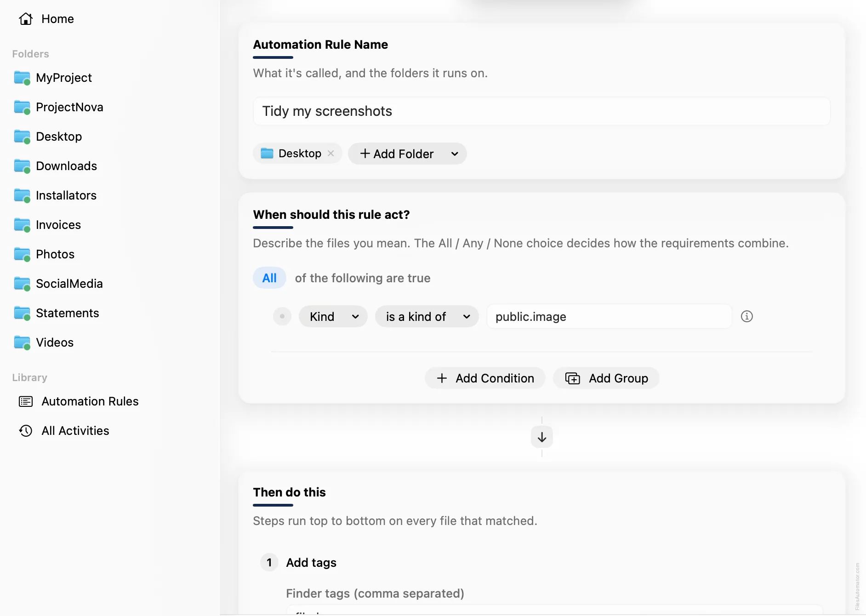This screenshot has height=616, width=866.
Task: Click the ProjectNova folder icon
Action: (22, 107)
